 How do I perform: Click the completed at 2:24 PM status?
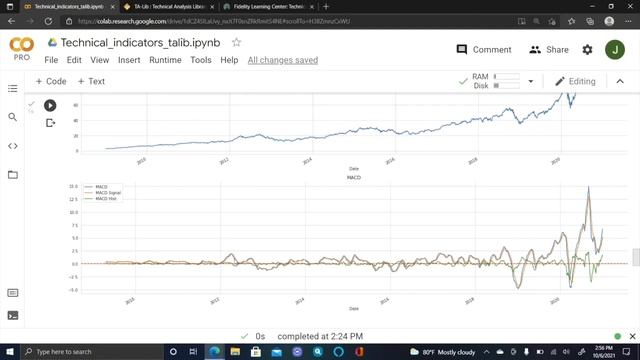click(x=320, y=336)
